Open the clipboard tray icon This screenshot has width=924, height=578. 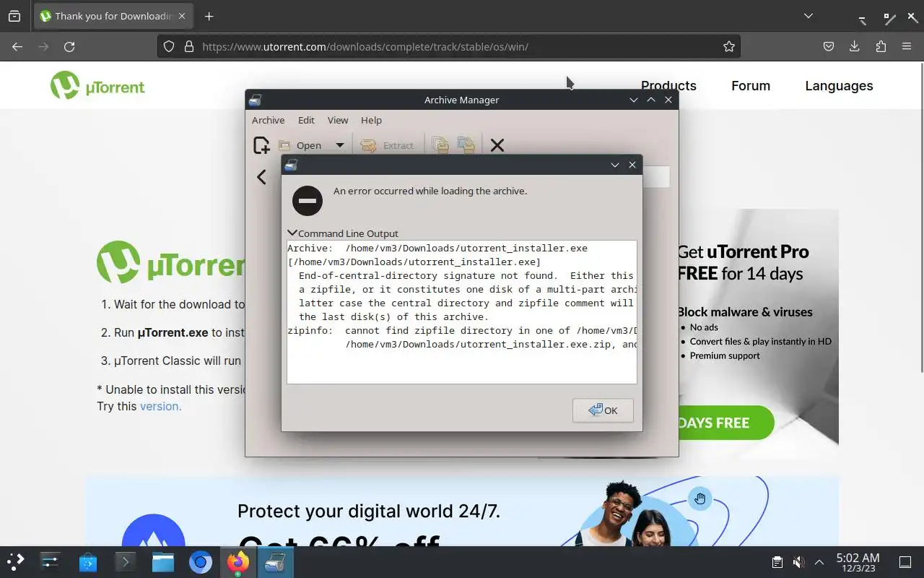(777, 561)
